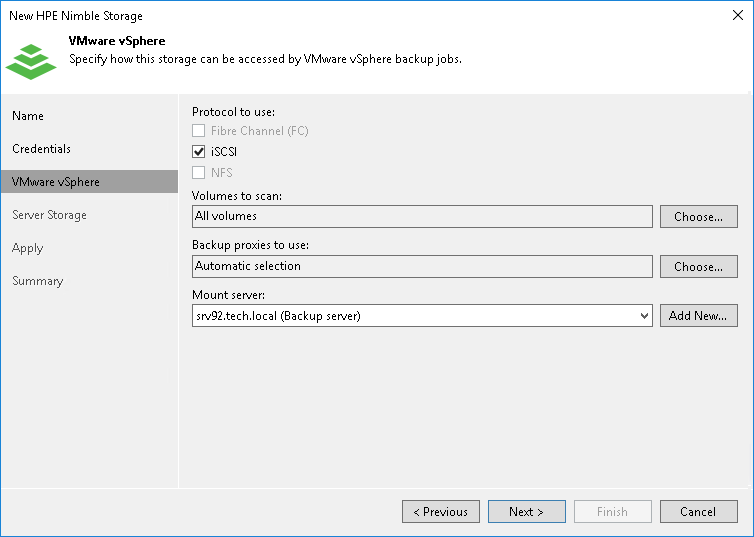Screen dimensions: 754x537
Task: Add a new mount server
Action: tap(698, 316)
